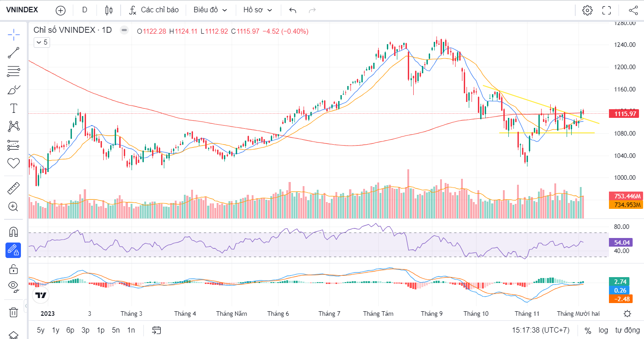Click the 1240.00 price axis label

tap(624, 45)
